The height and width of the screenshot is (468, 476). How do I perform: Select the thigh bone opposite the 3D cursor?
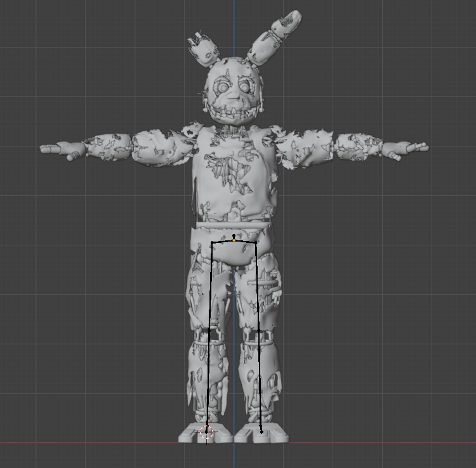point(258,286)
